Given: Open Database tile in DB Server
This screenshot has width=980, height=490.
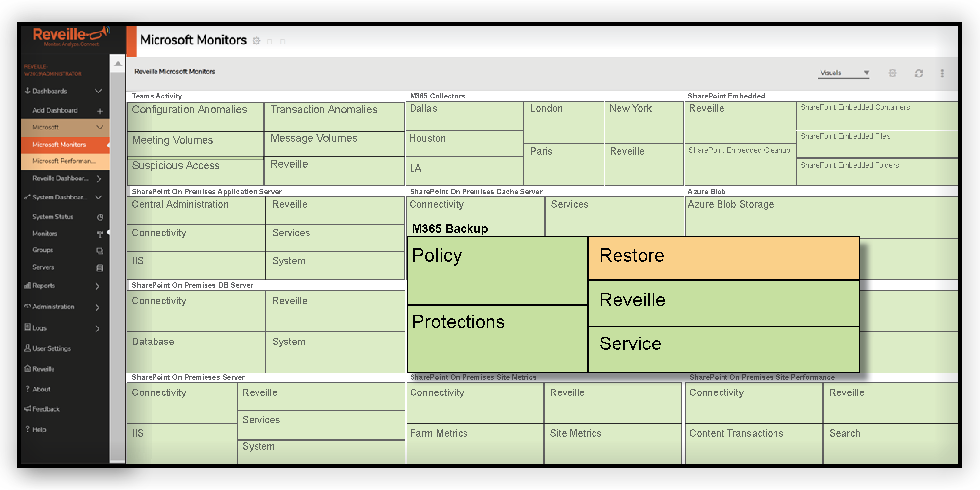Looking at the screenshot, I should coord(196,352).
